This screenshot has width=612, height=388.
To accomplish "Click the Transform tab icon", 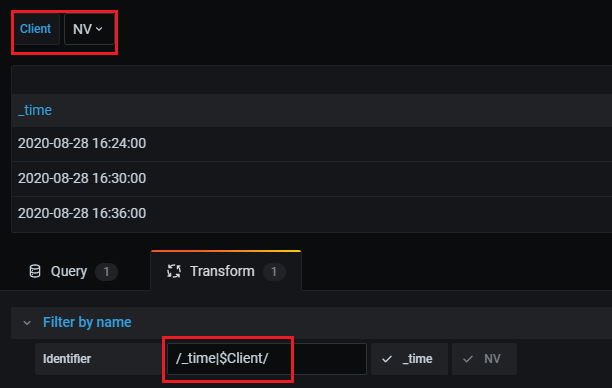I will (x=174, y=271).
